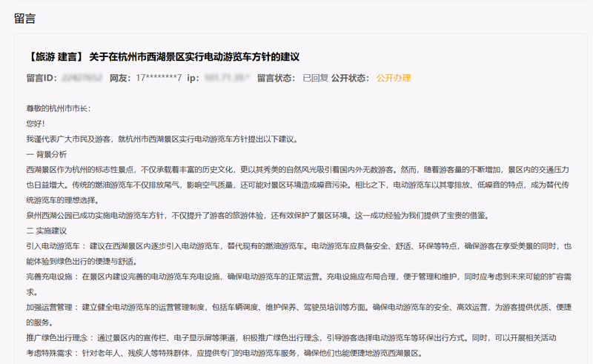Click the greeting 尊敬的杭州市市长
The image size is (593, 364).
click(58, 109)
